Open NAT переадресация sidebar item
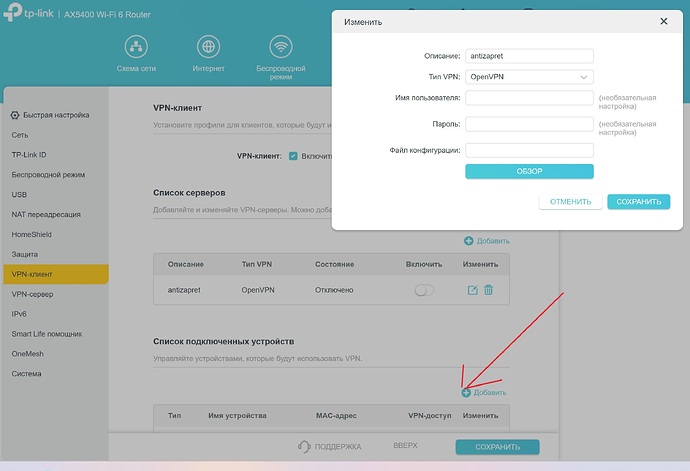 (x=46, y=214)
